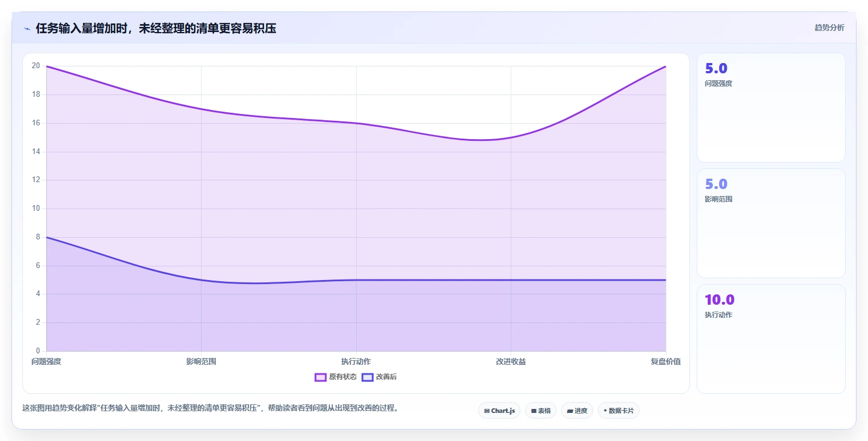Click the y-axis value 10

pyautogui.click(x=35, y=208)
